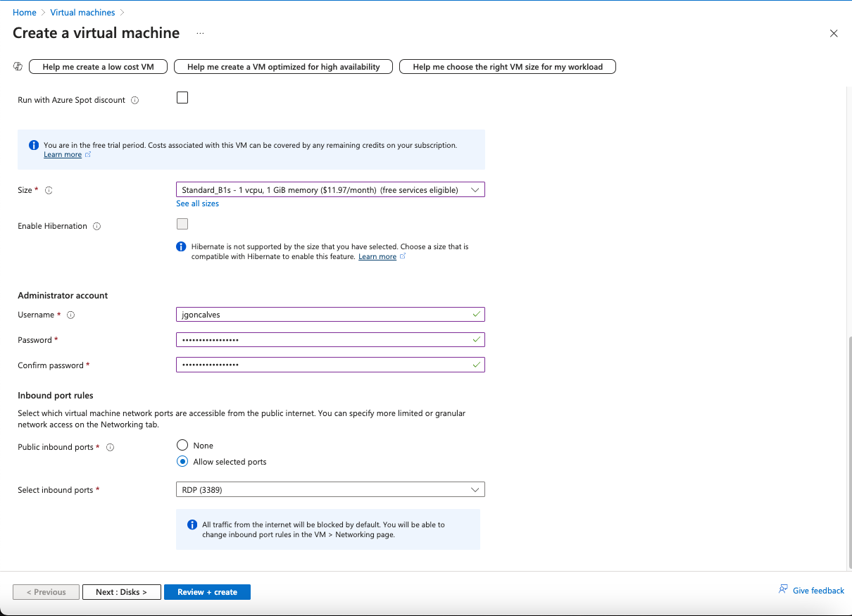The width and height of the screenshot is (852, 616).
Task: Show info tooltip for Azure Spot discount
Action: coord(135,100)
